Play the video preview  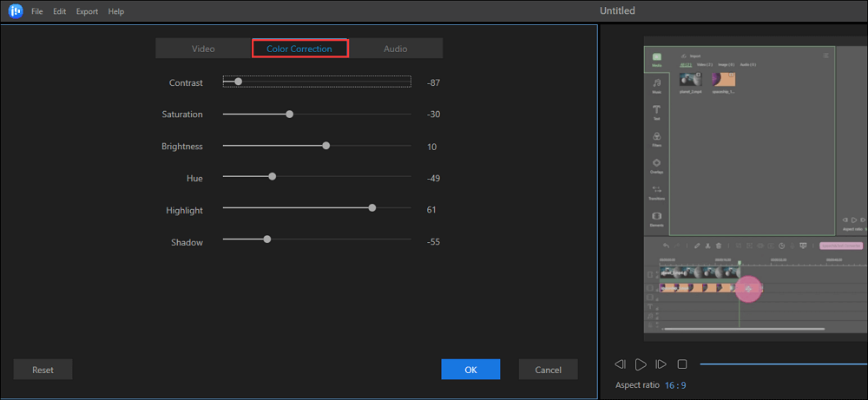coord(641,364)
